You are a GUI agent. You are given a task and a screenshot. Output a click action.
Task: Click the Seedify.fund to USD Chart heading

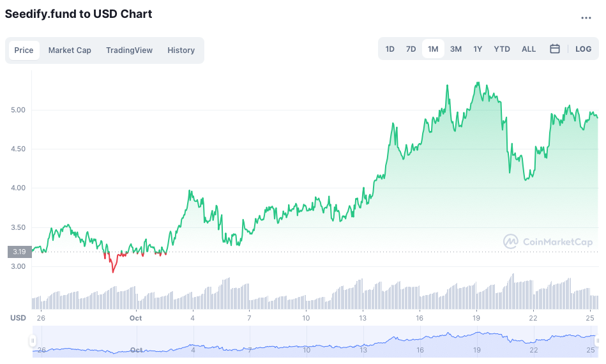pyautogui.click(x=79, y=14)
